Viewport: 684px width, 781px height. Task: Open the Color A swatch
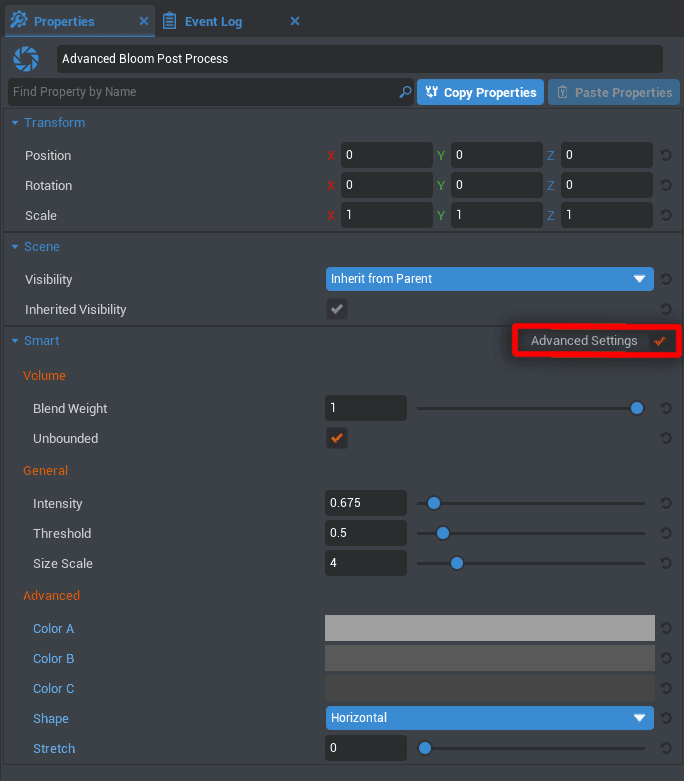489,628
